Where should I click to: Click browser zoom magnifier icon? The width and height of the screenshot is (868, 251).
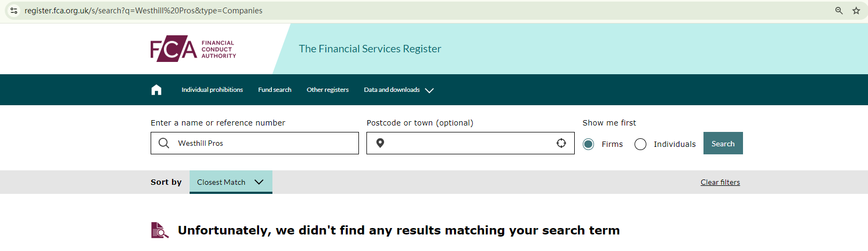pyautogui.click(x=839, y=11)
